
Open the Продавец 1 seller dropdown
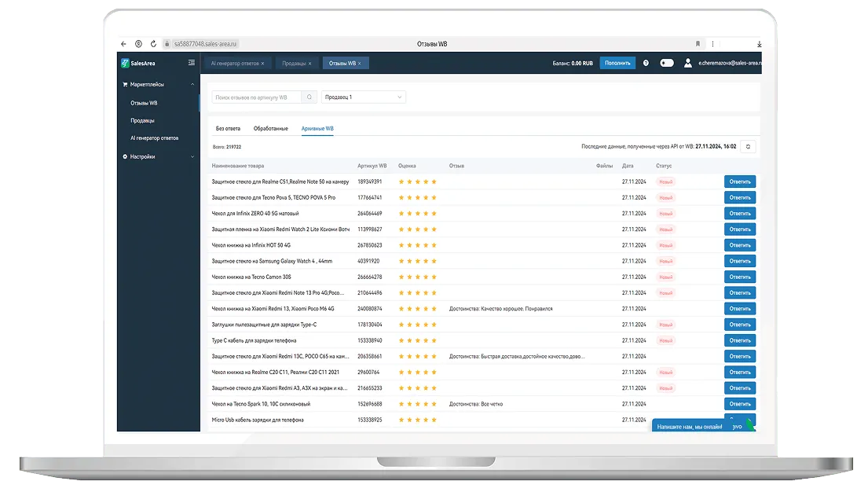364,97
